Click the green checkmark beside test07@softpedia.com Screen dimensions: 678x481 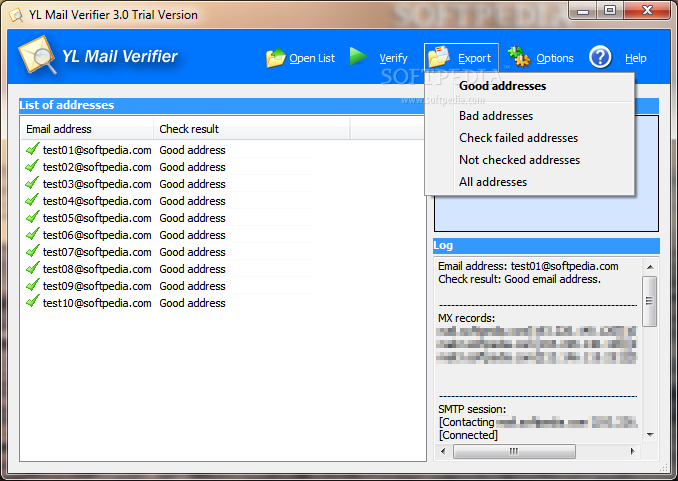coord(32,251)
